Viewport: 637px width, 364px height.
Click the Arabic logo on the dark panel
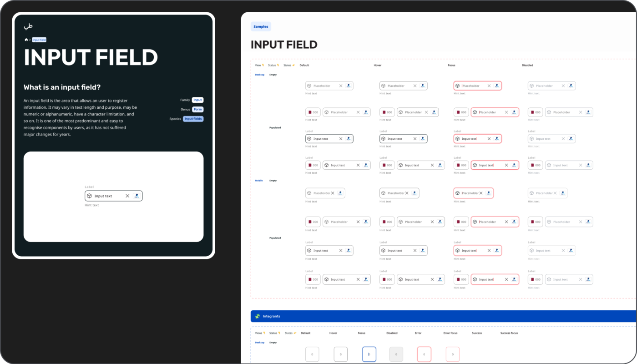pos(29,26)
